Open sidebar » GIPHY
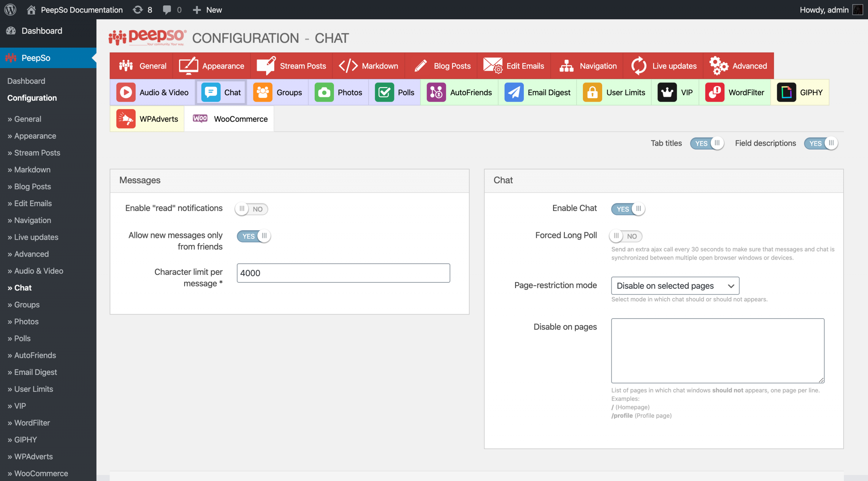Viewport: 868px width, 481px height. 22,440
